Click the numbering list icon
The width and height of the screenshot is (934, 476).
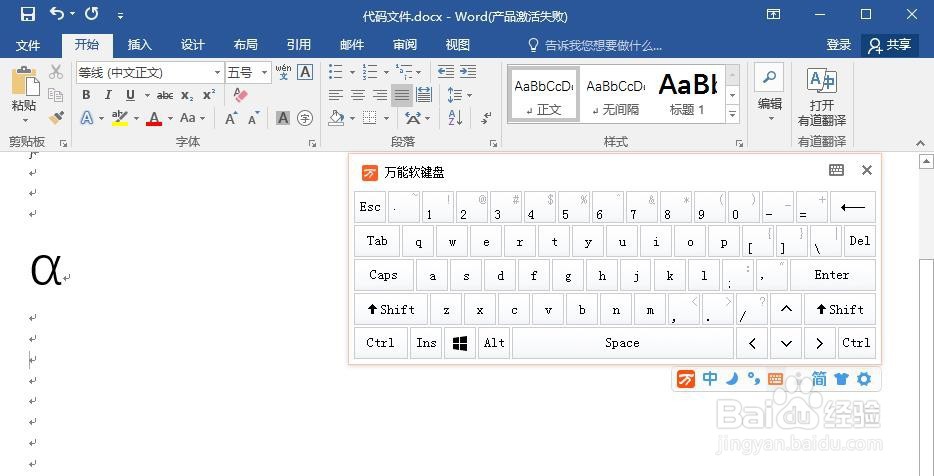pos(370,72)
